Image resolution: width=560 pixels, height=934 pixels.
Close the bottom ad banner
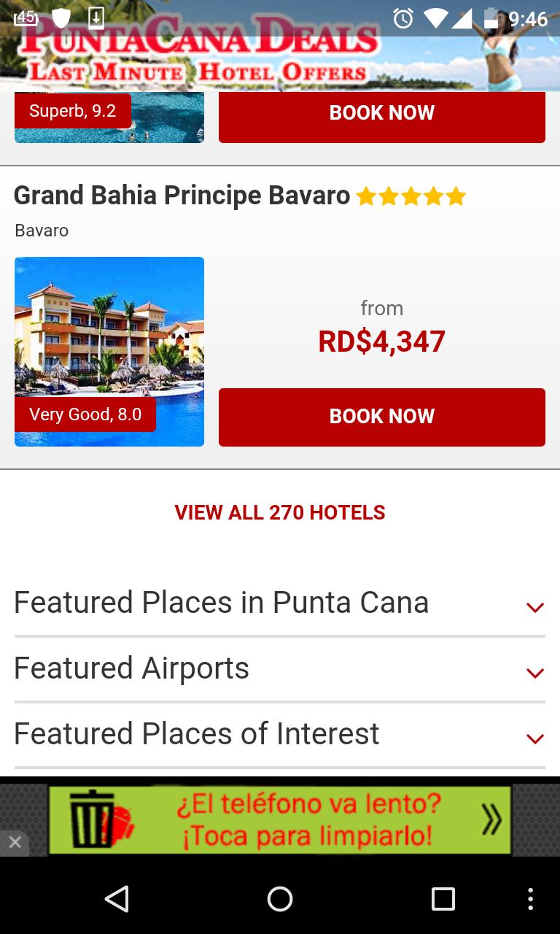[x=15, y=843]
